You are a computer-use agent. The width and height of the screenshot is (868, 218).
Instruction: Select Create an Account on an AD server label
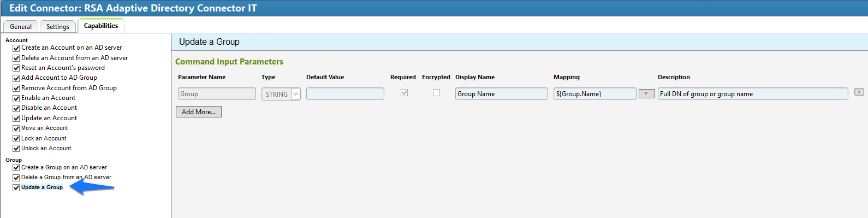click(72, 48)
